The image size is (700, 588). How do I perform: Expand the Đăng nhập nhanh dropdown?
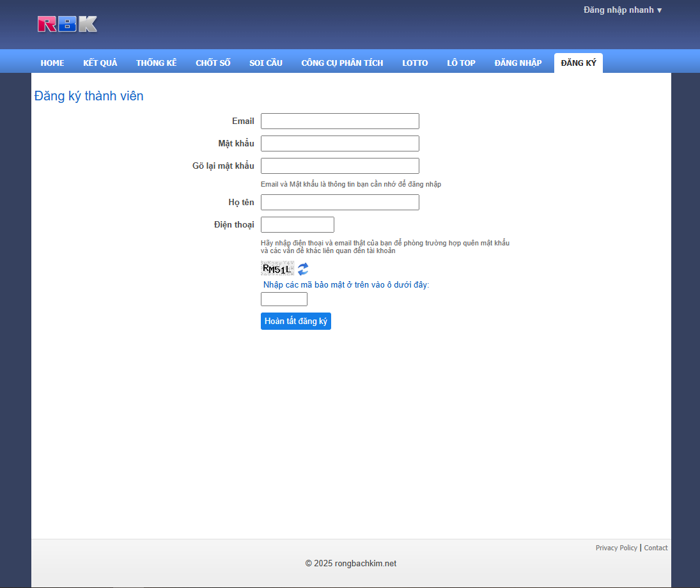[622, 10]
